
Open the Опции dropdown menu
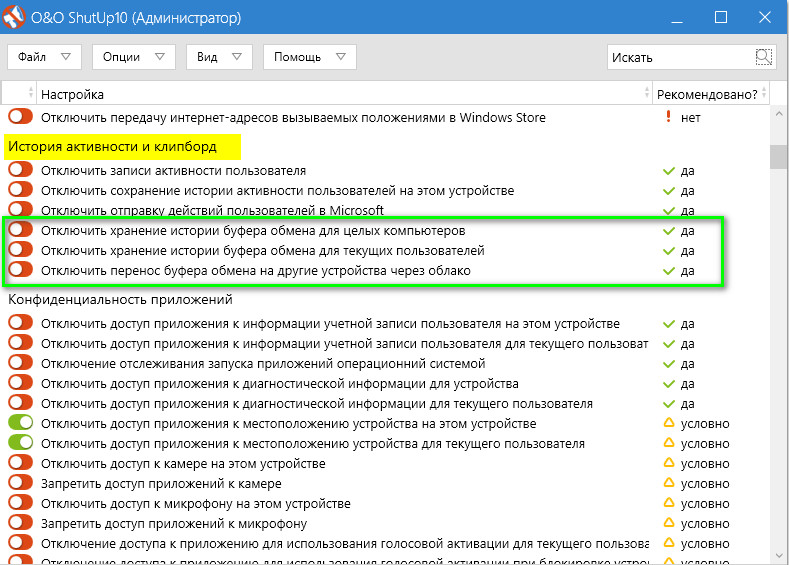tap(134, 57)
